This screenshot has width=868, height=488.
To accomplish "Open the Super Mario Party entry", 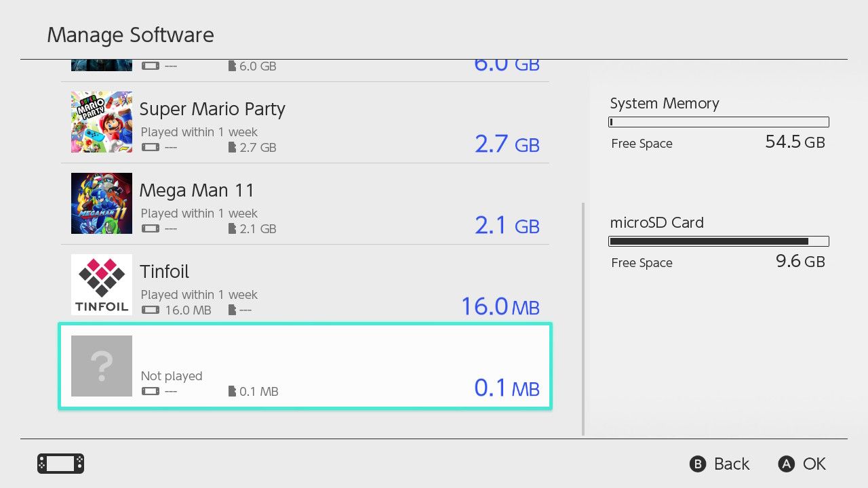I will pos(305,123).
